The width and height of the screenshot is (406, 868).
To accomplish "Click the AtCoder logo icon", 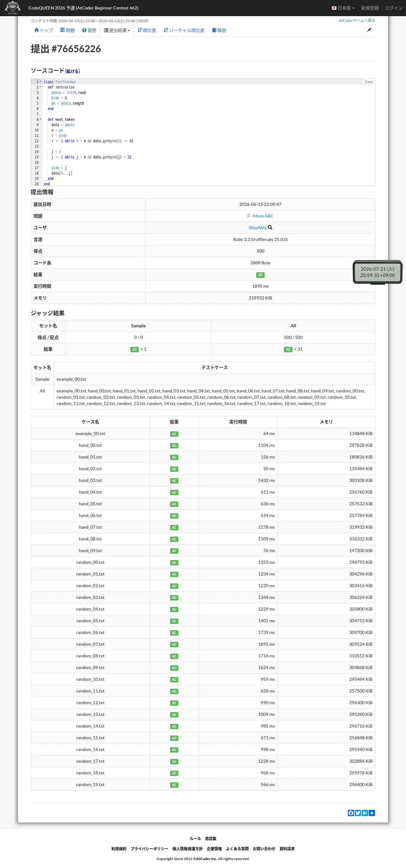I will 12,7.
